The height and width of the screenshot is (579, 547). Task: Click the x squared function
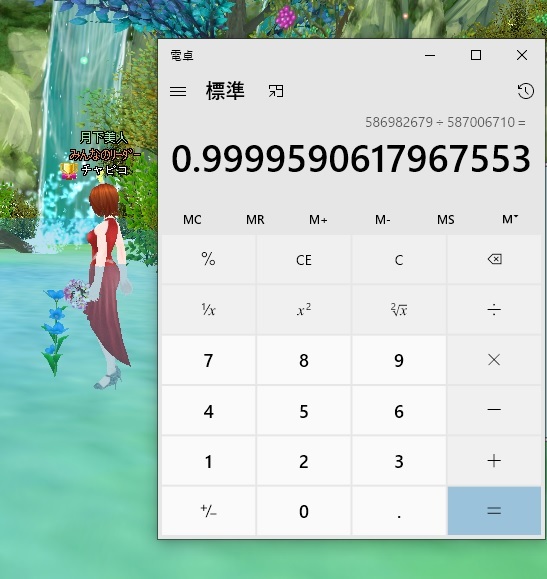[304, 310]
